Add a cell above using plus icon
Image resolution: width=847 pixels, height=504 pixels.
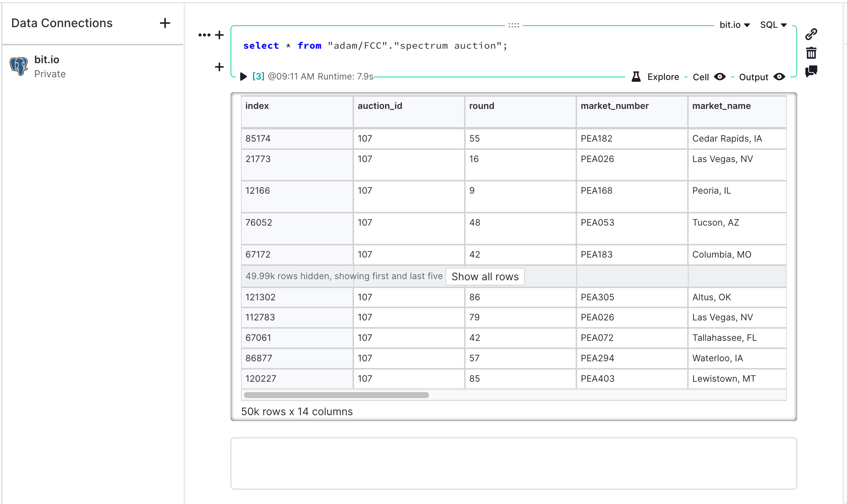(219, 35)
